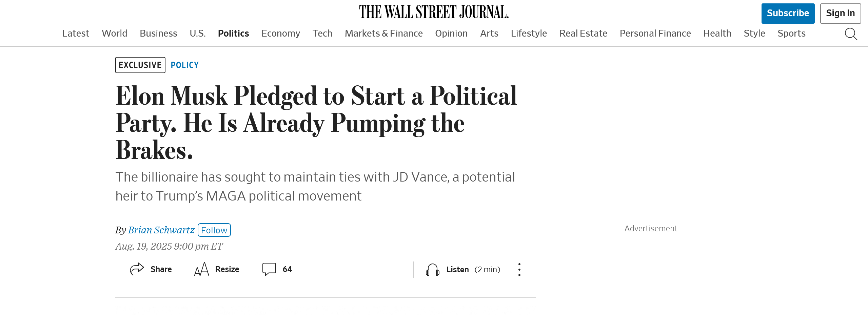This screenshot has width=868, height=315.
Task: Open the Brian Schwartz author link
Action: pyautogui.click(x=161, y=230)
